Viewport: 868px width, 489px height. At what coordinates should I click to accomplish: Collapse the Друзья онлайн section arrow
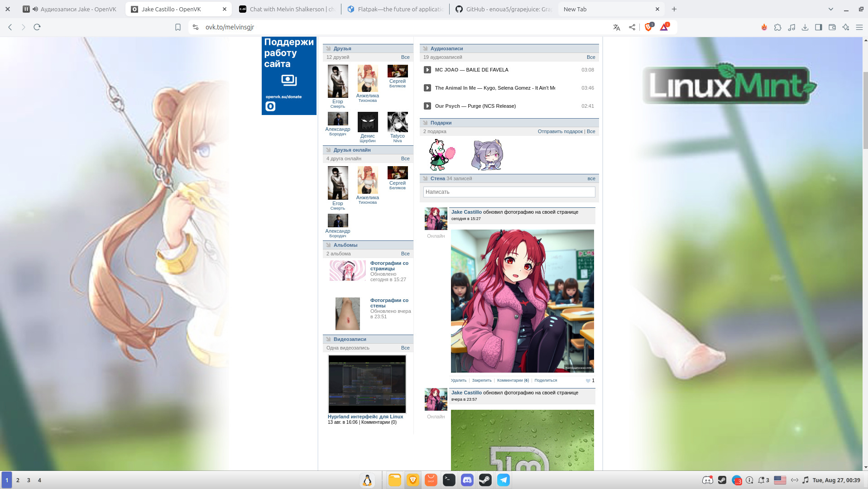click(328, 150)
